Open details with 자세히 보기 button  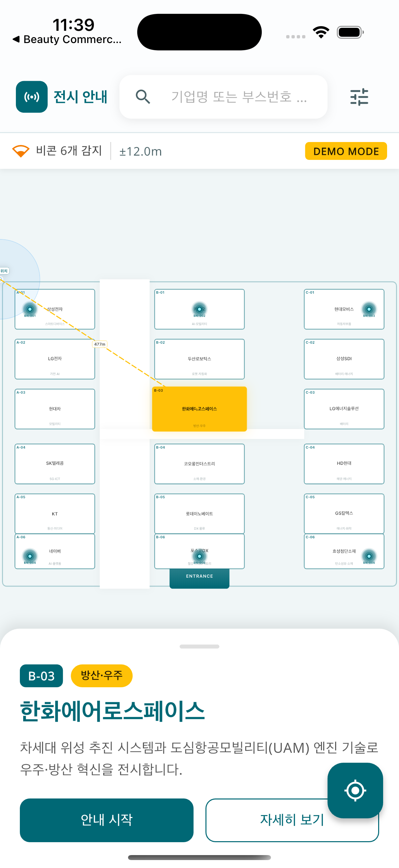(292, 820)
